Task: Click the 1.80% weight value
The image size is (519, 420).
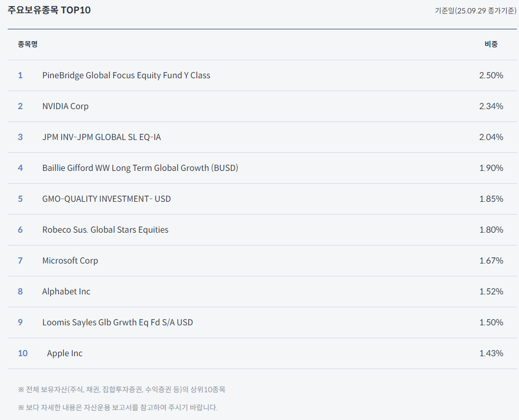Action: pos(491,230)
